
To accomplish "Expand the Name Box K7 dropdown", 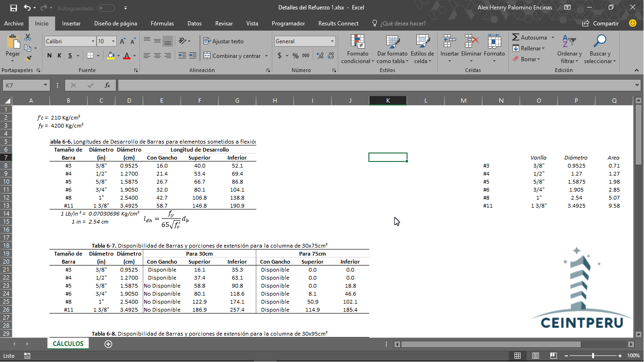I will (46, 85).
